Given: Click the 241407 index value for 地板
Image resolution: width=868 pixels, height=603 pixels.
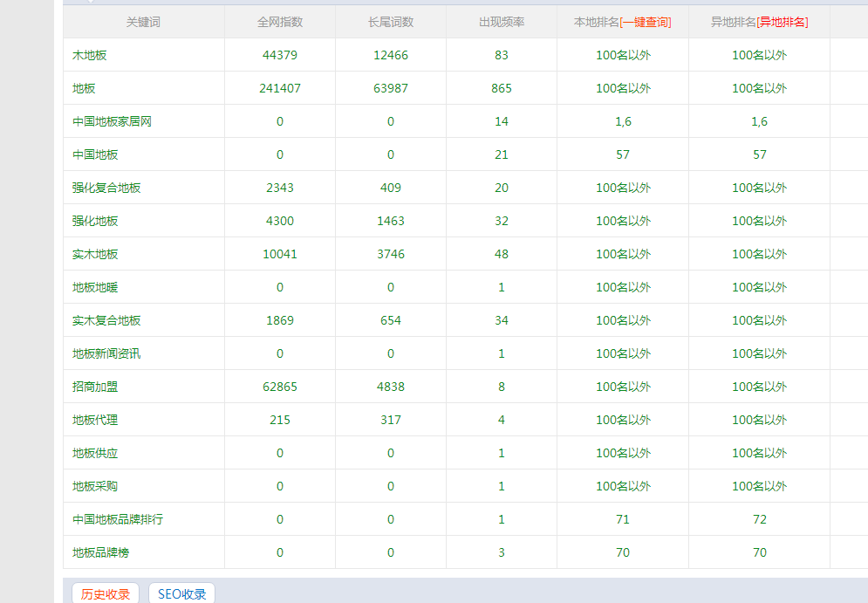Looking at the screenshot, I should point(280,88).
